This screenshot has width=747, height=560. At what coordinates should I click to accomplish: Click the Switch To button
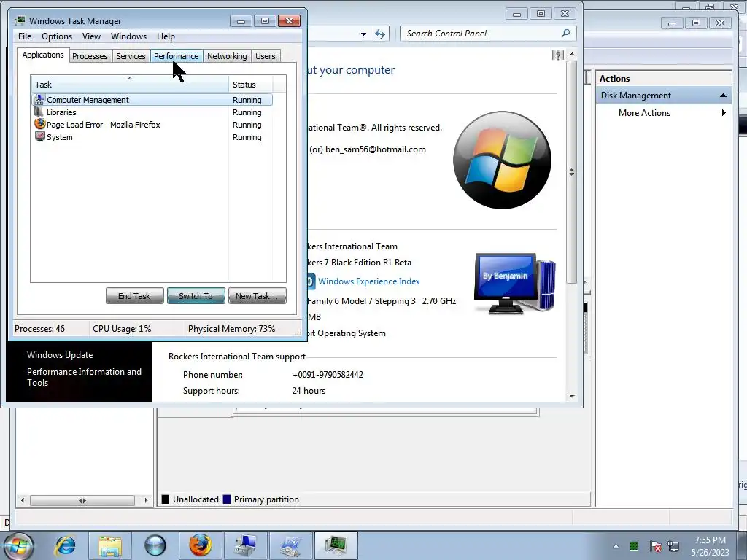196,296
